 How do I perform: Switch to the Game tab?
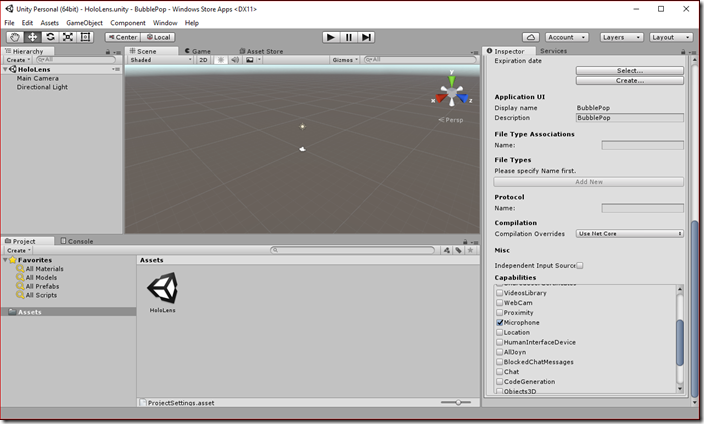click(198, 51)
